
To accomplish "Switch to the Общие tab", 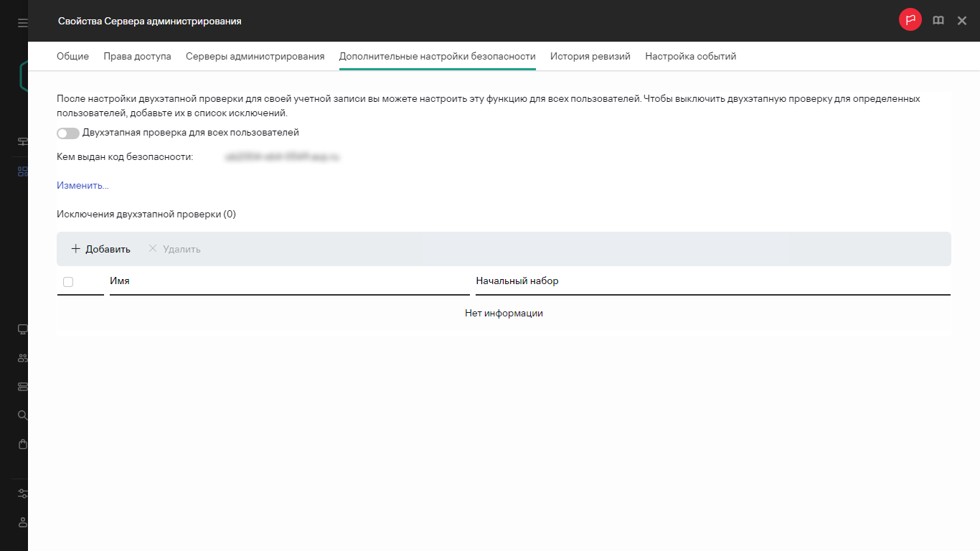I will pyautogui.click(x=72, y=57).
